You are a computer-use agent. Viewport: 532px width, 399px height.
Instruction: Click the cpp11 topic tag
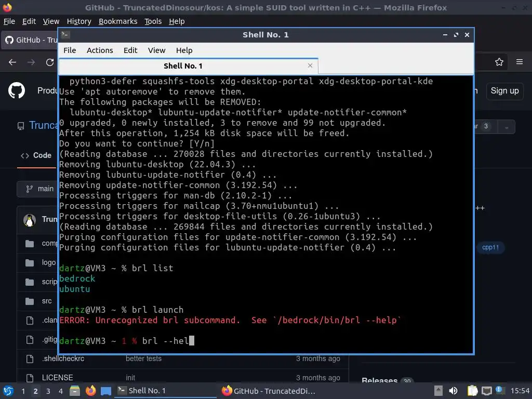(490, 247)
